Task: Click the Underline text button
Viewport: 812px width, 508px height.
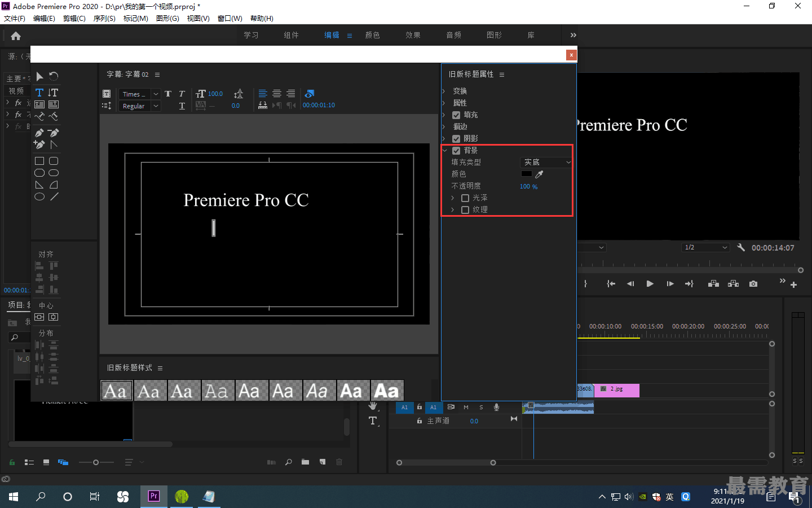Action: pyautogui.click(x=182, y=106)
